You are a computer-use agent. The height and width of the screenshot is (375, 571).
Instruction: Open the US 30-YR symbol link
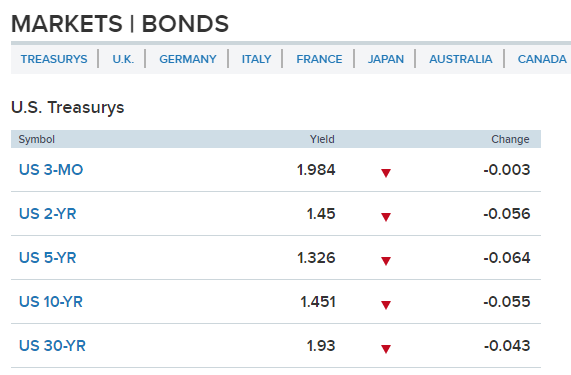click(52, 346)
